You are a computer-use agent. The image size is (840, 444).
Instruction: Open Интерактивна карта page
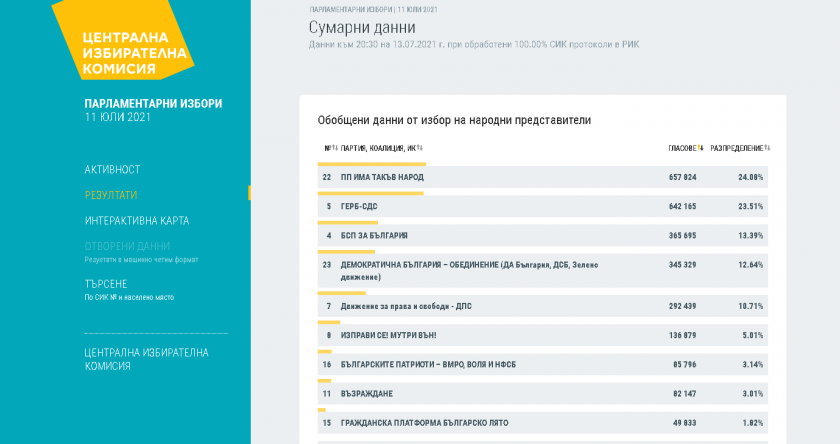pyautogui.click(x=137, y=221)
